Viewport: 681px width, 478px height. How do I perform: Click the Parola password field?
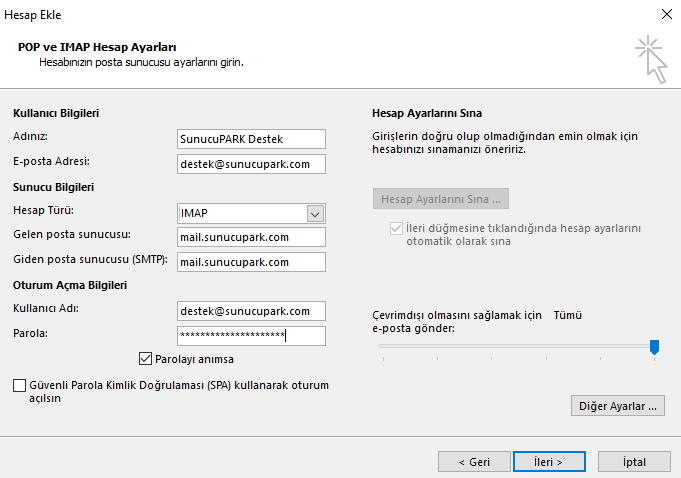[251, 336]
